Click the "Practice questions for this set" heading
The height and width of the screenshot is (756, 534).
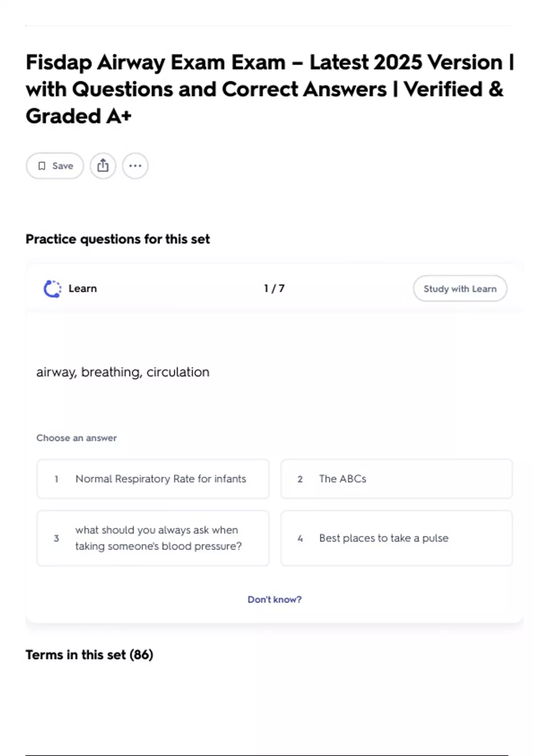click(117, 239)
